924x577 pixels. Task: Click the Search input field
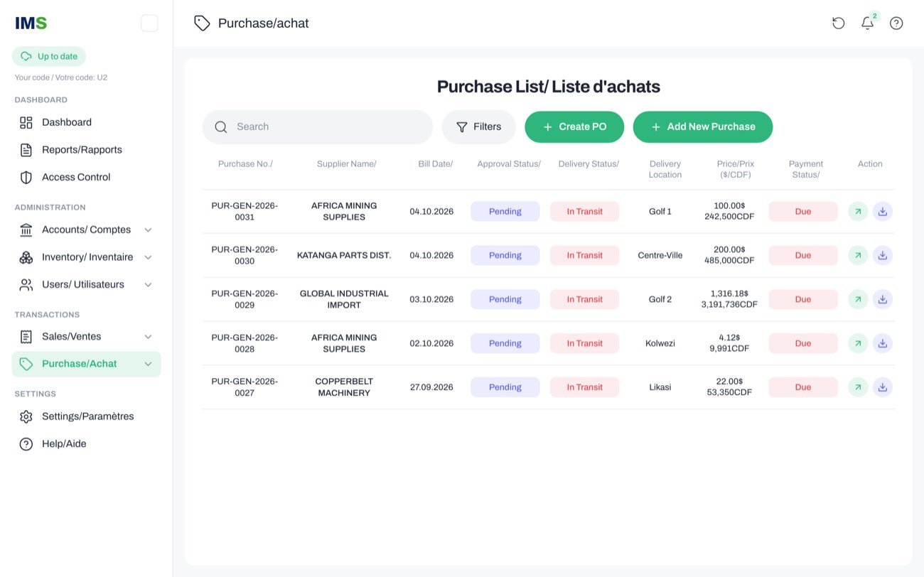click(318, 127)
